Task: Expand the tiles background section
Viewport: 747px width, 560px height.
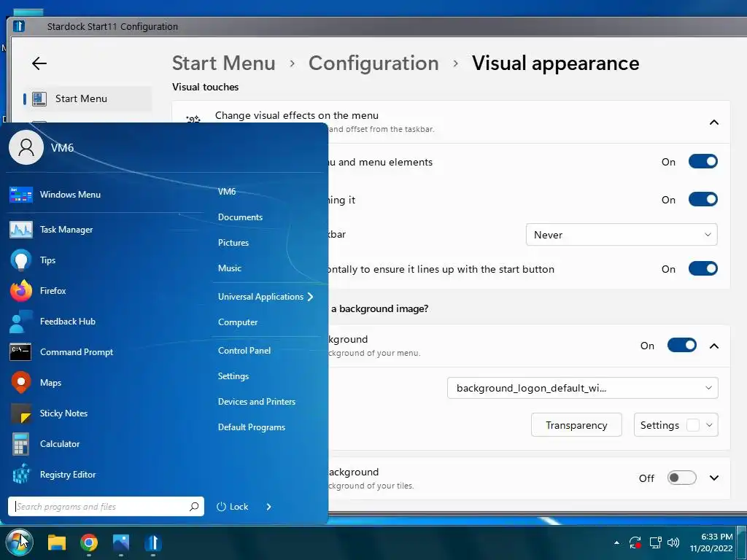Action: click(x=713, y=478)
